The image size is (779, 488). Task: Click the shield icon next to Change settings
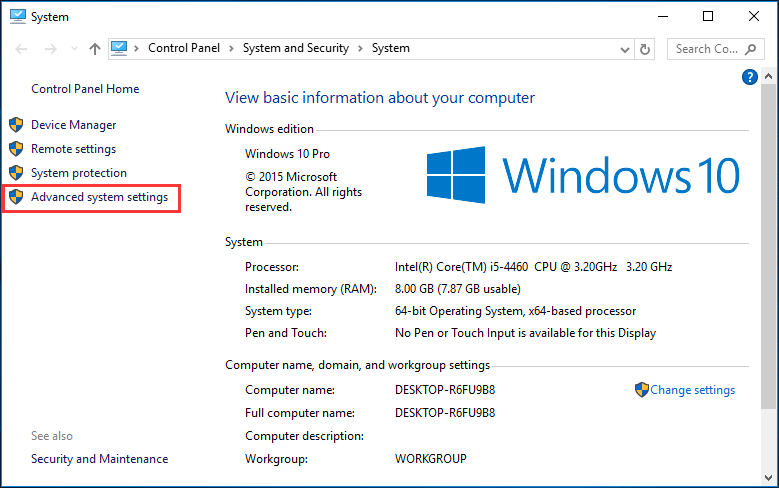tap(642, 390)
